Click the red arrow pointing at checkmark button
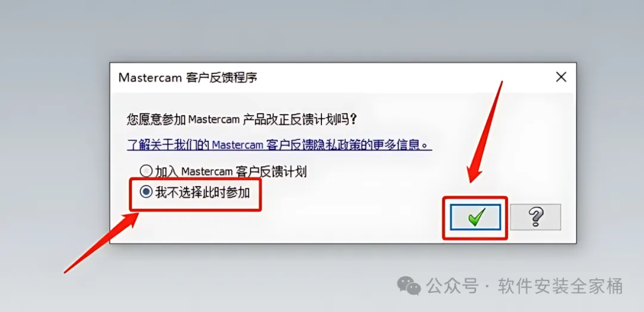The width and height of the screenshot is (644, 312). 485,132
